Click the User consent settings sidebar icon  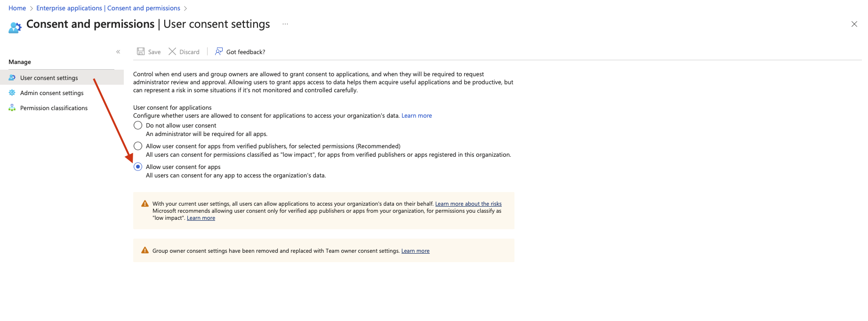pyautogui.click(x=12, y=78)
